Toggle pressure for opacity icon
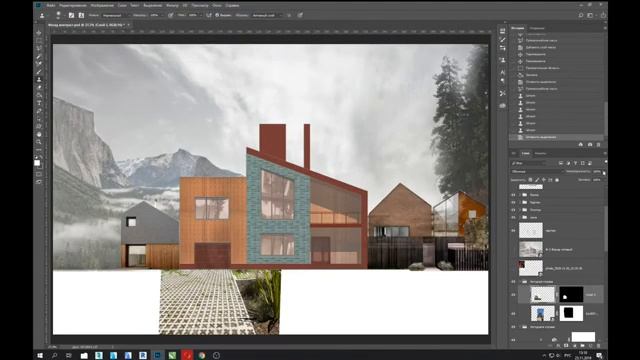The image size is (640, 360). click(x=171, y=15)
